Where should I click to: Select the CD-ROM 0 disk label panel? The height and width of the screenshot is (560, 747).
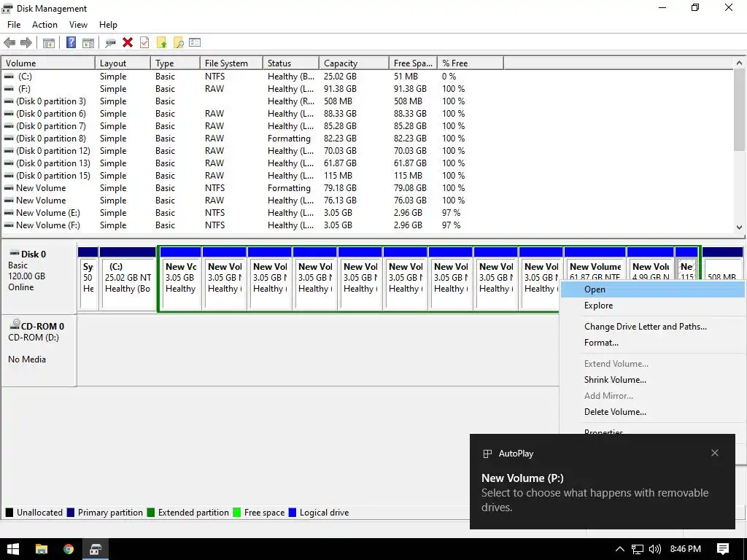pyautogui.click(x=39, y=349)
